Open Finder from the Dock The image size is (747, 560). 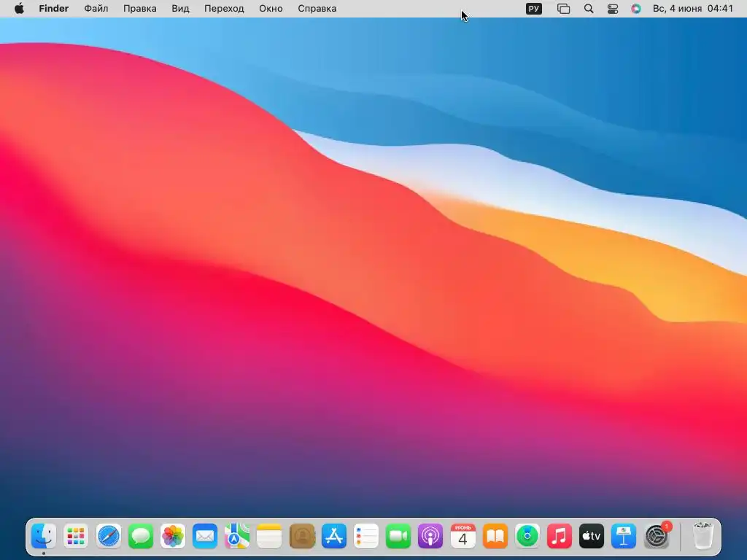[x=43, y=536]
